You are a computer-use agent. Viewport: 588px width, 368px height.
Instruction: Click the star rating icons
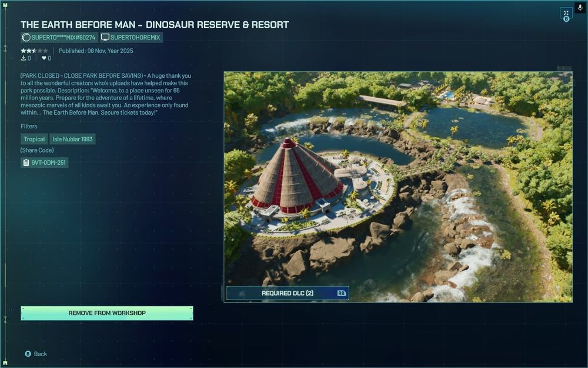[x=34, y=51]
